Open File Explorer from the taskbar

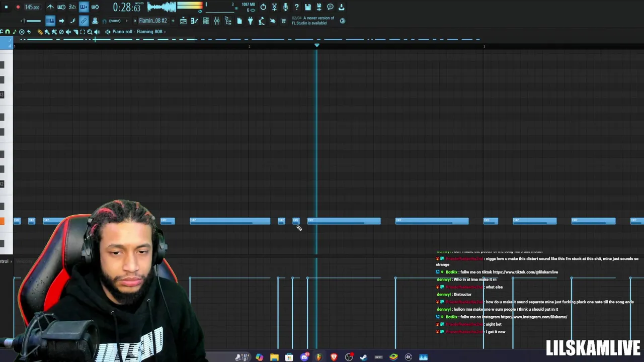click(x=274, y=357)
